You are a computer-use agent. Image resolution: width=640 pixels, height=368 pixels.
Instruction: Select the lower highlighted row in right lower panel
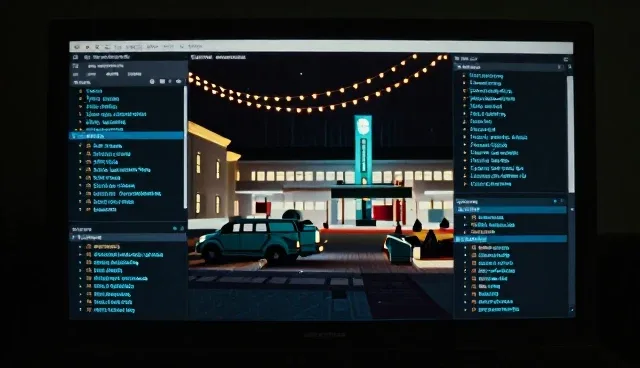pos(511,239)
